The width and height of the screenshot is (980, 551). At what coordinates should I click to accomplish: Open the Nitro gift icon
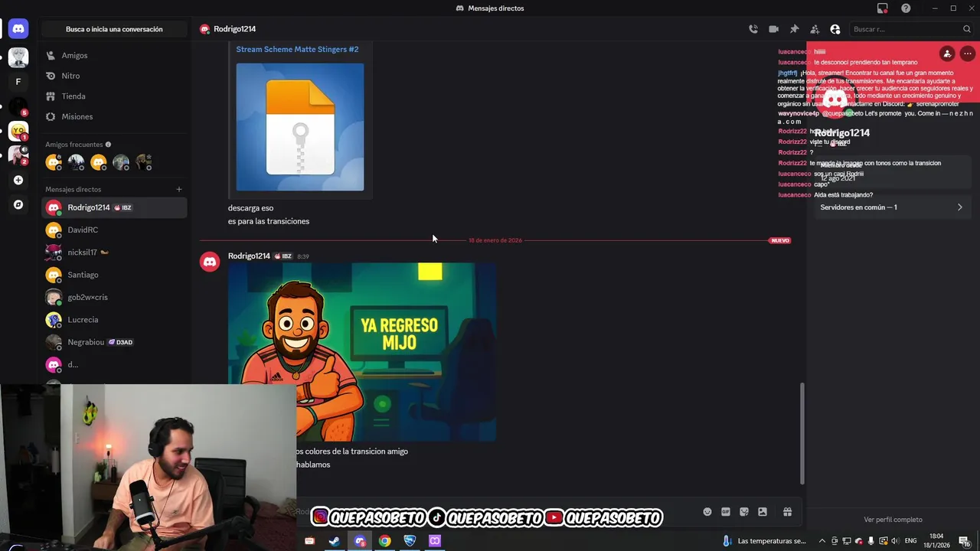coord(787,512)
